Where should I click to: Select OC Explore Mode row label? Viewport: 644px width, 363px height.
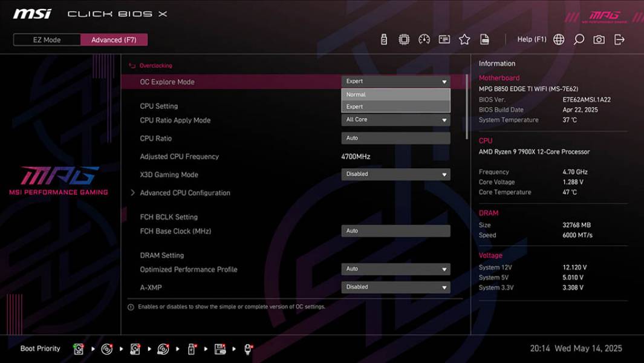(x=167, y=82)
